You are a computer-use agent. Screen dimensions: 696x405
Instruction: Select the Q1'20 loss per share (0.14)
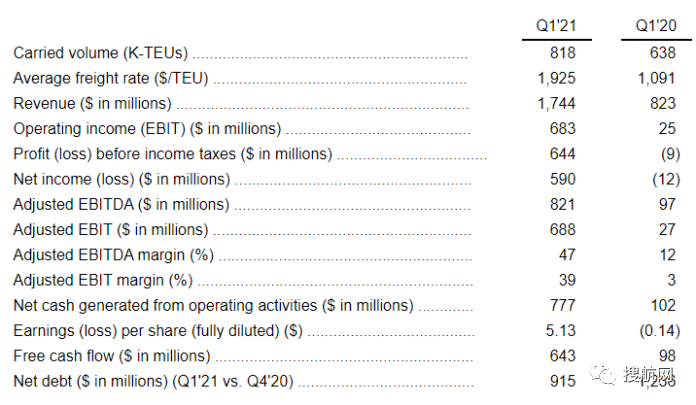tap(658, 330)
